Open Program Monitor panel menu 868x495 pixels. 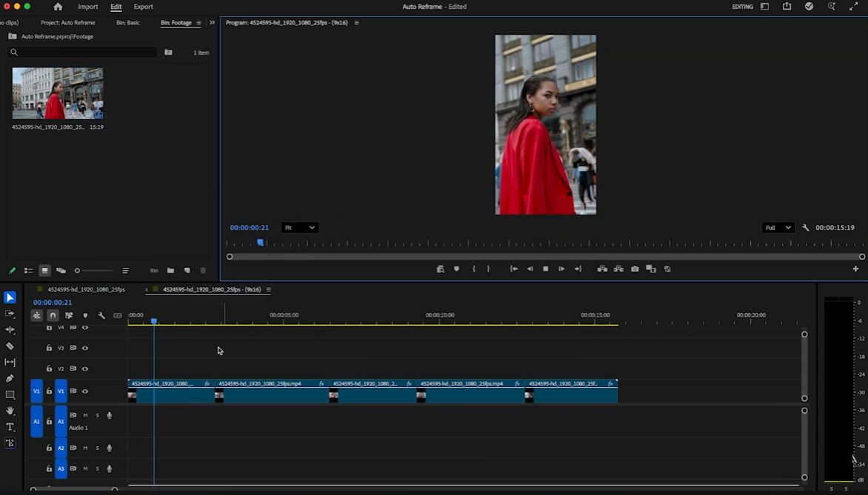(x=356, y=23)
